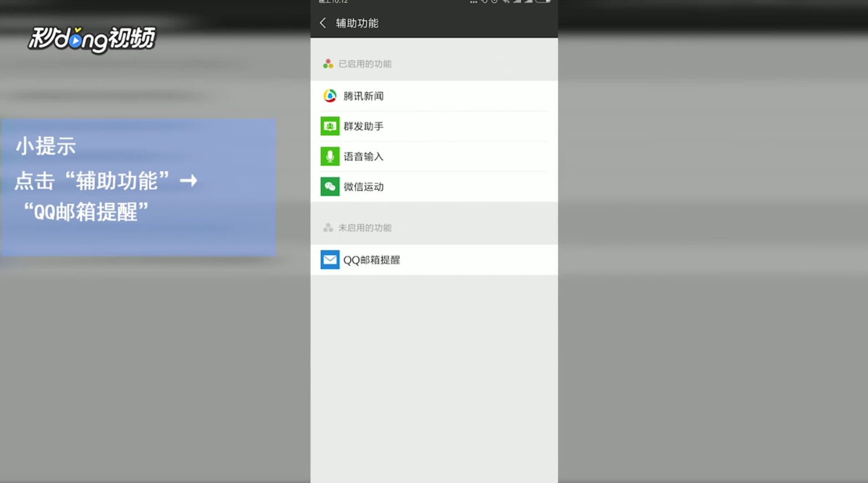
Task: Tap the WeChat icon for 微信运动
Action: click(x=330, y=186)
